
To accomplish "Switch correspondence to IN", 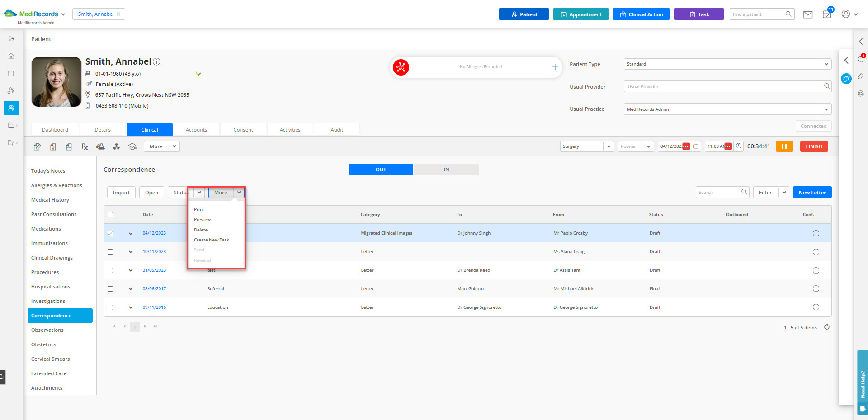I will point(446,170).
